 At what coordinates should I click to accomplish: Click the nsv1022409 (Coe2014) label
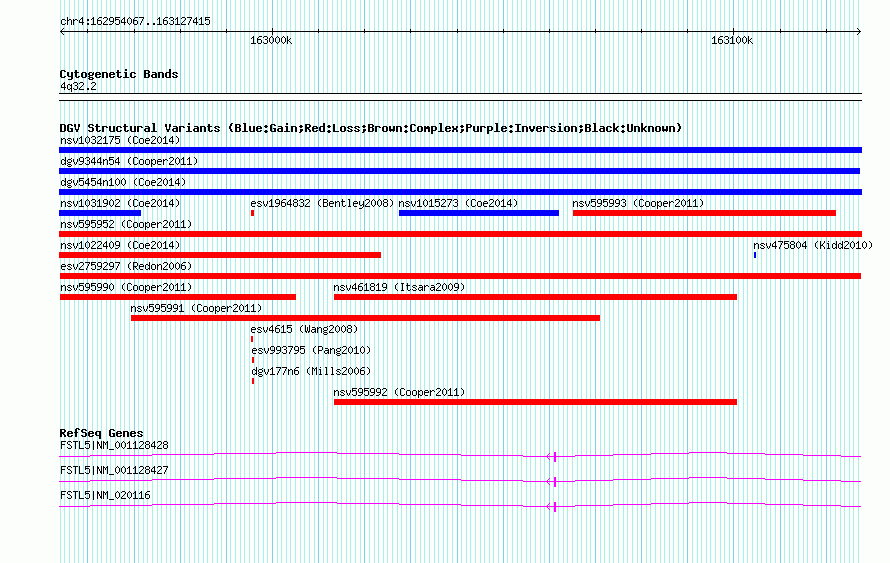120,245
